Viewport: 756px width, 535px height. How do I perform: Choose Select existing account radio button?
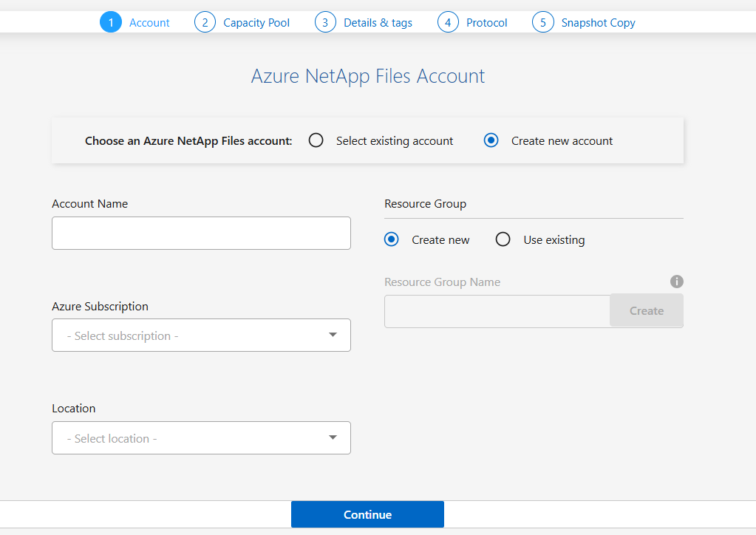click(x=316, y=140)
